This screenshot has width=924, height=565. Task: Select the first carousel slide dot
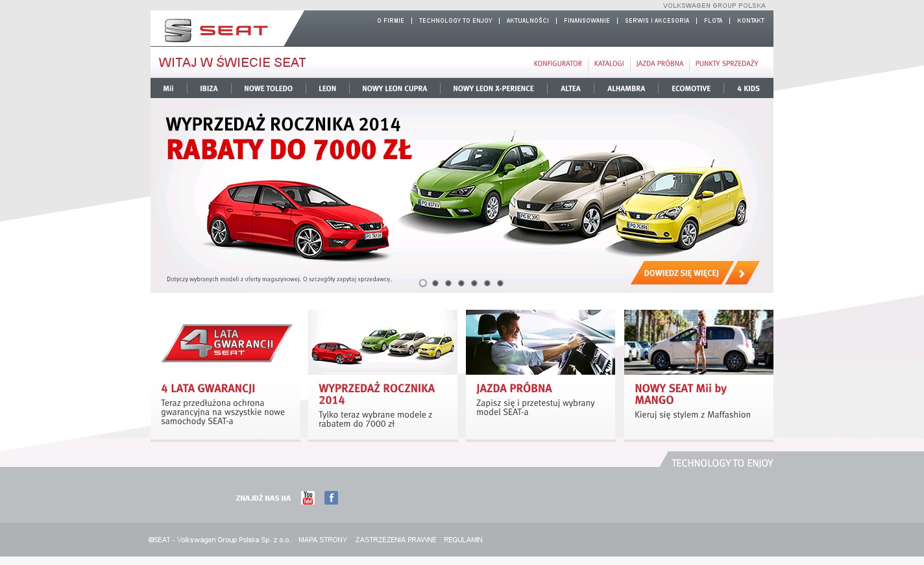pyautogui.click(x=423, y=283)
